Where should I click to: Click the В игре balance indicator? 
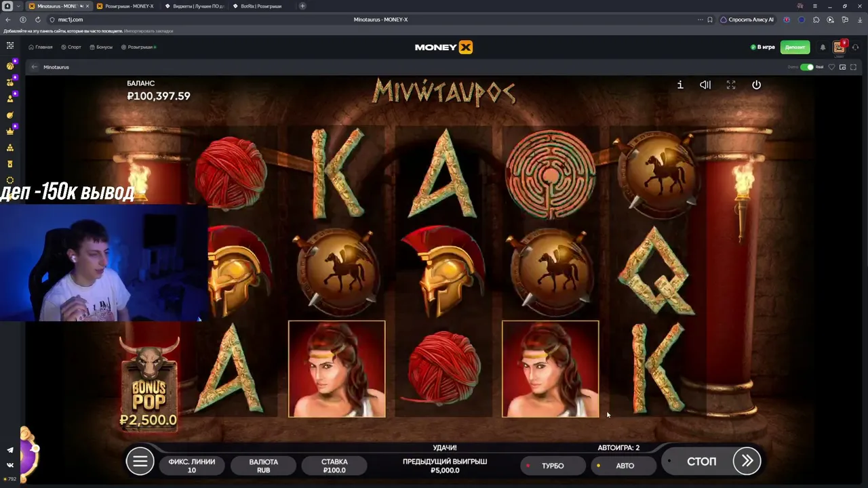[763, 47]
